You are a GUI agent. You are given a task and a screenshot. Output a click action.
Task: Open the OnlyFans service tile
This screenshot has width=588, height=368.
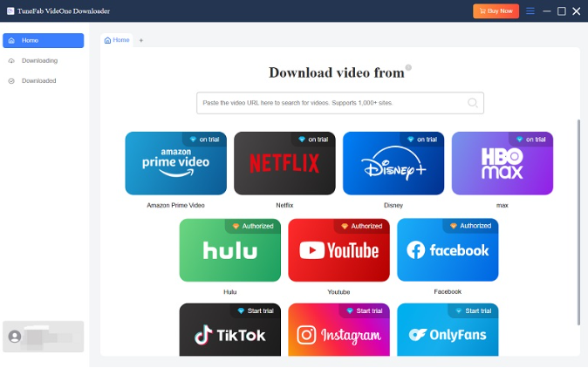coord(448,330)
